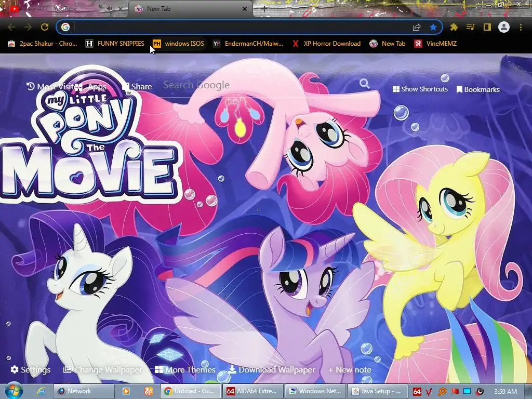
Task: Click the grayed forward arrow
Action: click(28, 27)
